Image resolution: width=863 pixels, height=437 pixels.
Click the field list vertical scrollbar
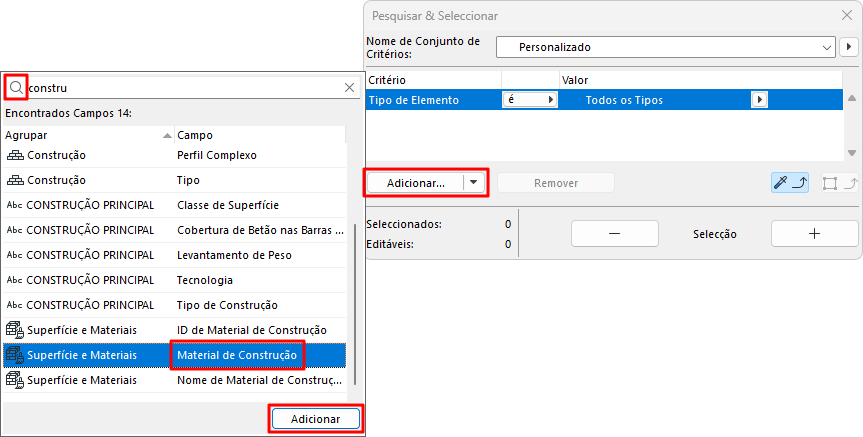pos(355,303)
